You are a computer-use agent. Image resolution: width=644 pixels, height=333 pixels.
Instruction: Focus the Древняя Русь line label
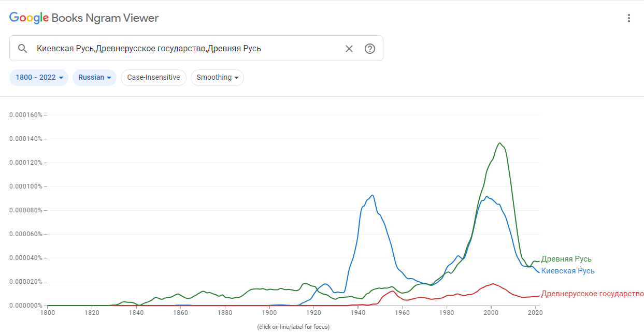[566, 259]
